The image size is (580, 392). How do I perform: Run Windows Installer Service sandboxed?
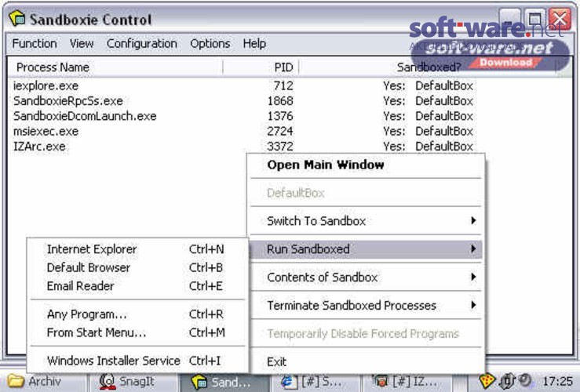137,361
